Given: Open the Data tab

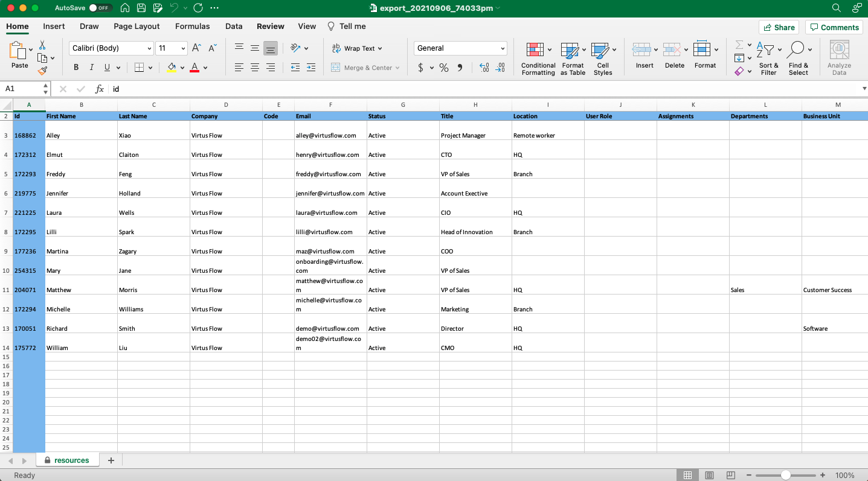Looking at the screenshot, I should [x=234, y=27].
